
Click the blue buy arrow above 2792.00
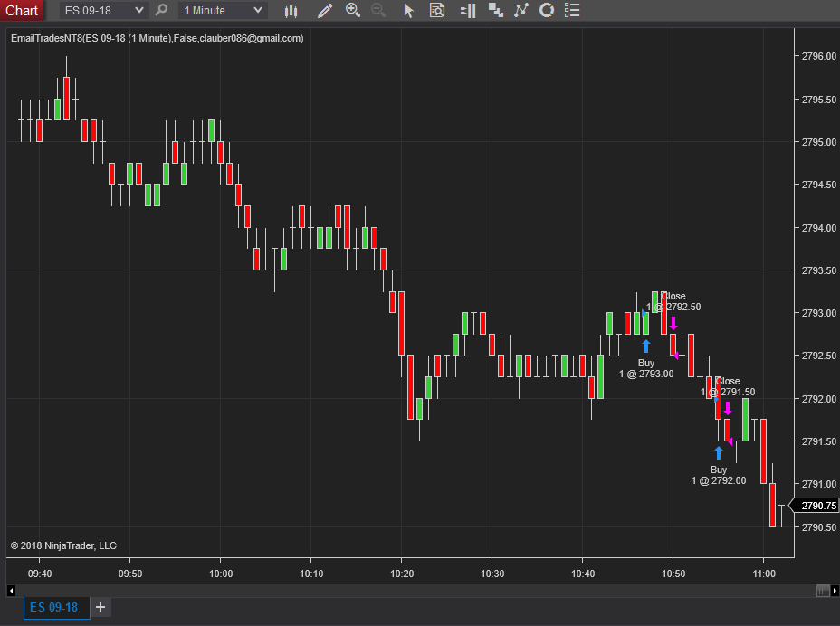719,452
